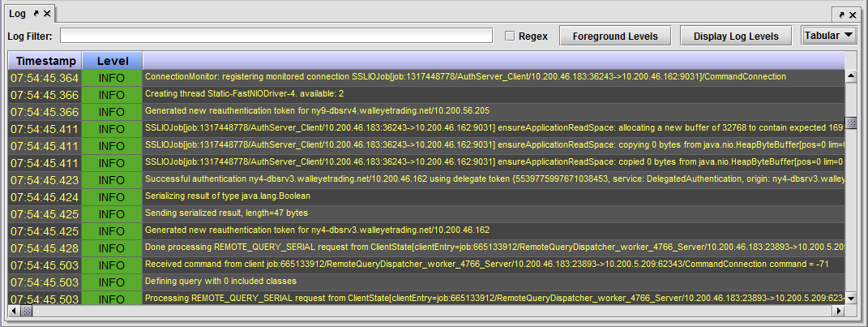
Task: Click the horizontal scrollbar thumb
Action: pyautogui.click(x=27, y=311)
